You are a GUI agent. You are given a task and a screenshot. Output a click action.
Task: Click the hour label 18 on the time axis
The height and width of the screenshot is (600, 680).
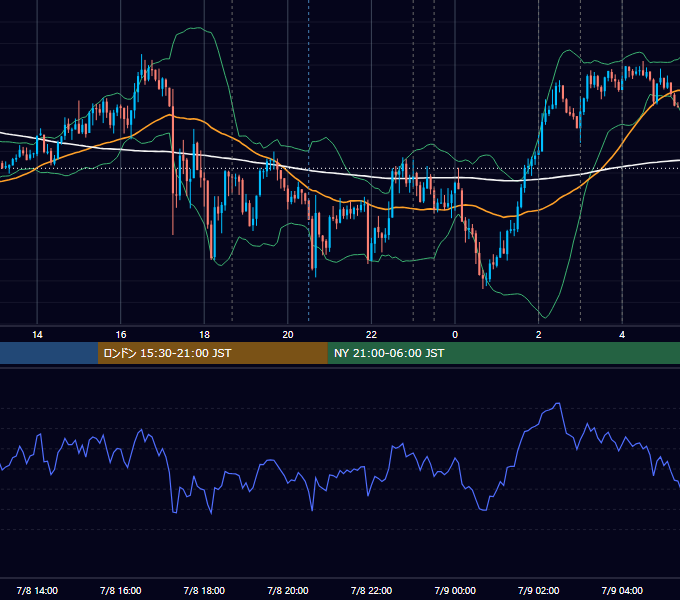[x=204, y=335]
